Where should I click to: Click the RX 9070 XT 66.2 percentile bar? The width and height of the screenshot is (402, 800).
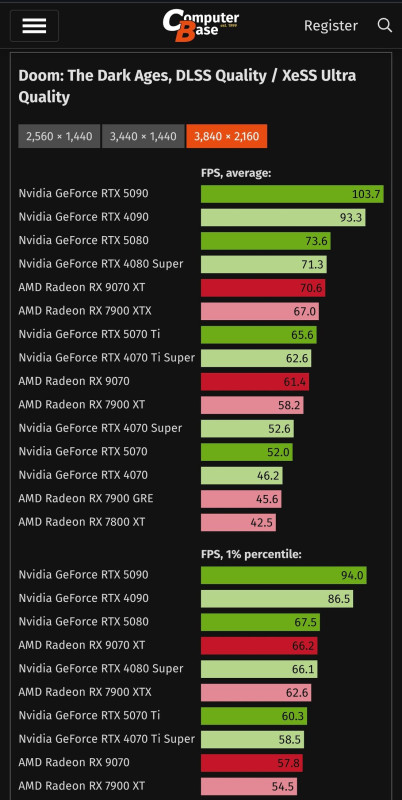259,645
